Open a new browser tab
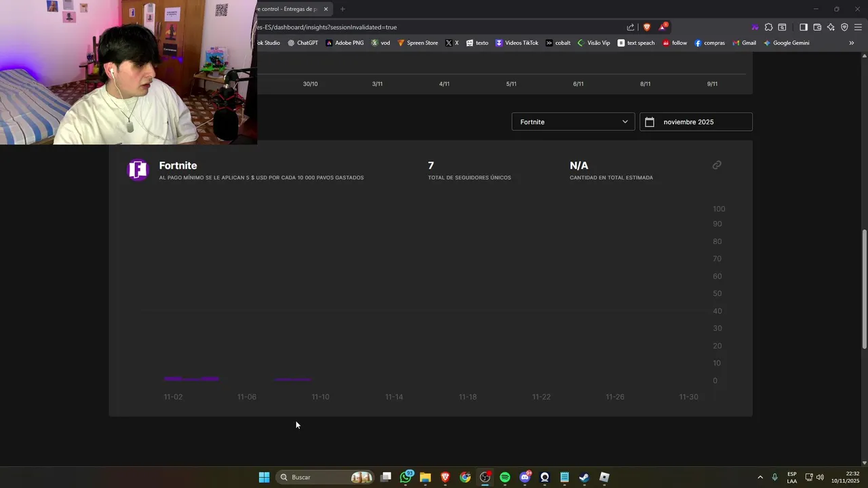Viewport: 868px width, 488px height. click(x=342, y=9)
